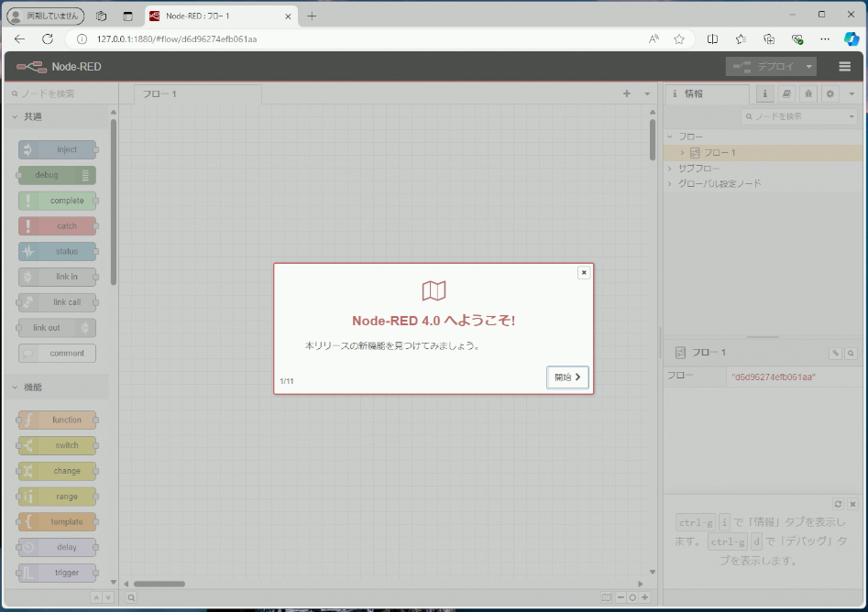Open the sidebar tabs dropdown arrow
This screenshot has width=868, height=612.
click(x=852, y=94)
